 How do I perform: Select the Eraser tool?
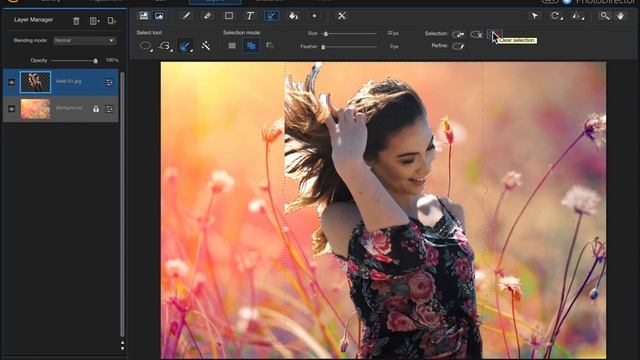[x=207, y=16]
